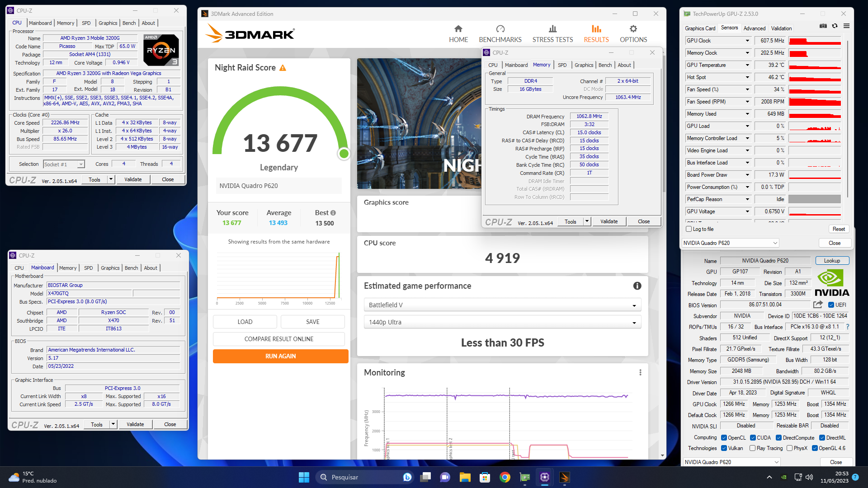This screenshot has height=488, width=868.
Task: Open Tools dropdown arrow in CPU-Z Memory window
Action: coord(587,221)
